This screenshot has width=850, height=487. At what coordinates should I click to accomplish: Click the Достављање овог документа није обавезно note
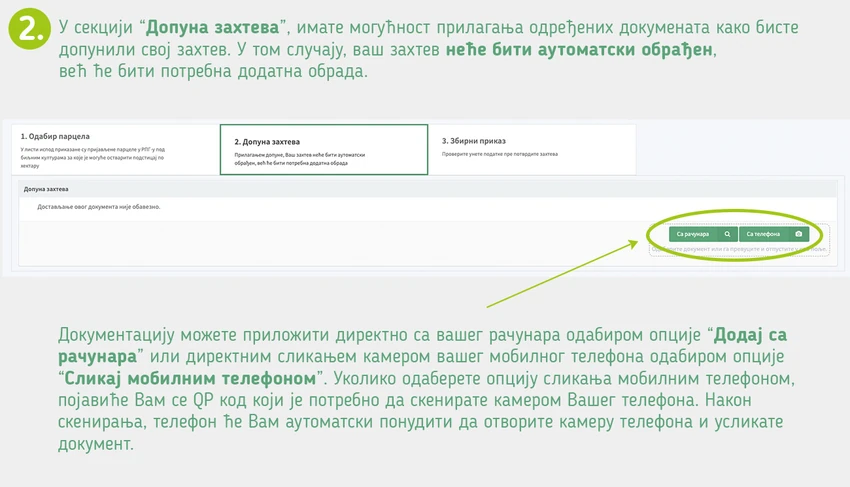tap(99, 207)
